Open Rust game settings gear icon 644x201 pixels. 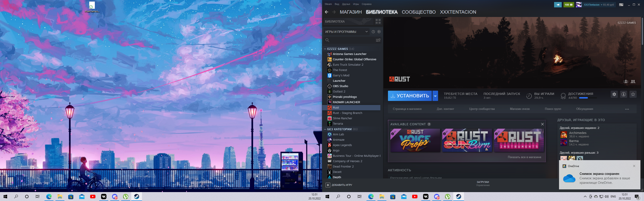pyautogui.click(x=614, y=94)
